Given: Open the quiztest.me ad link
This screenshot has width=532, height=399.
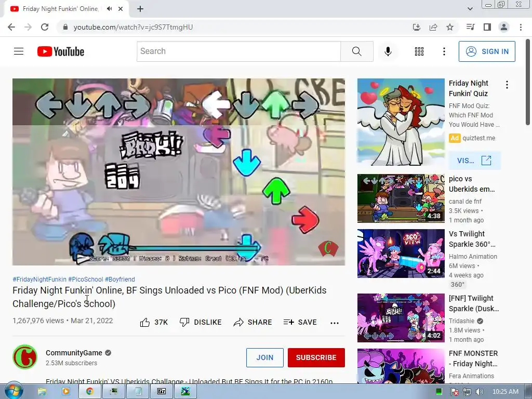Looking at the screenshot, I should click(478, 138).
